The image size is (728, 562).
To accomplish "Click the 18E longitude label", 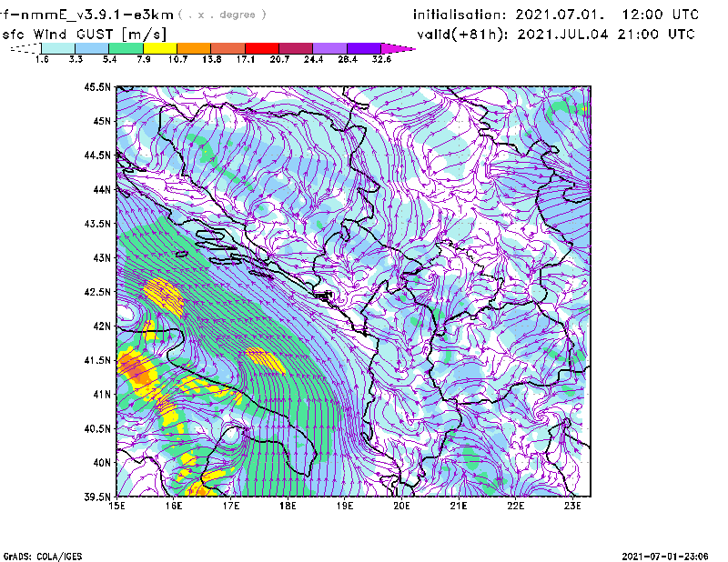I will coord(288,506).
